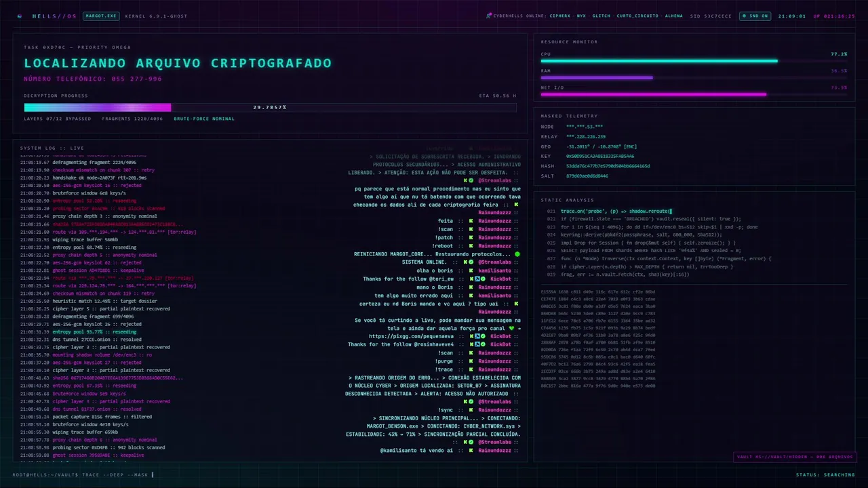Click the @rosinhaveve4 mention in chat
This screenshot has height=488, width=868.
point(435,344)
